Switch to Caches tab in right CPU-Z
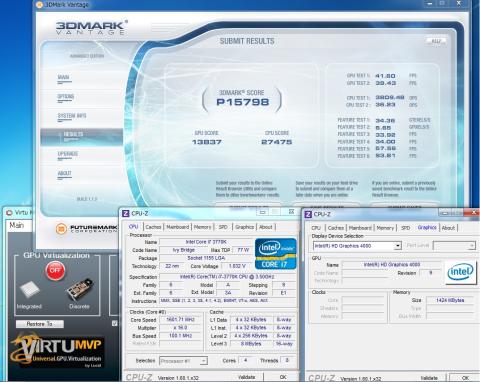 336,228
